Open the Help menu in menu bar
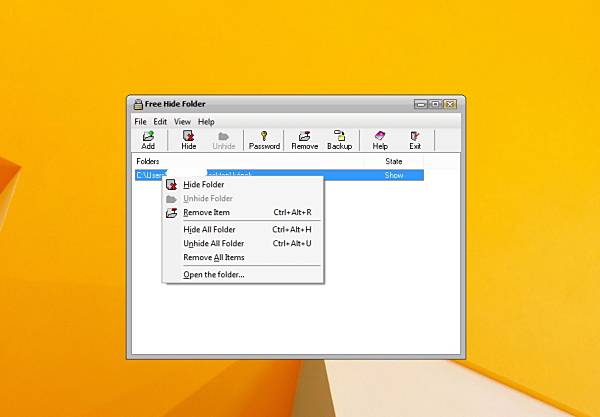 tap(206, 122)
